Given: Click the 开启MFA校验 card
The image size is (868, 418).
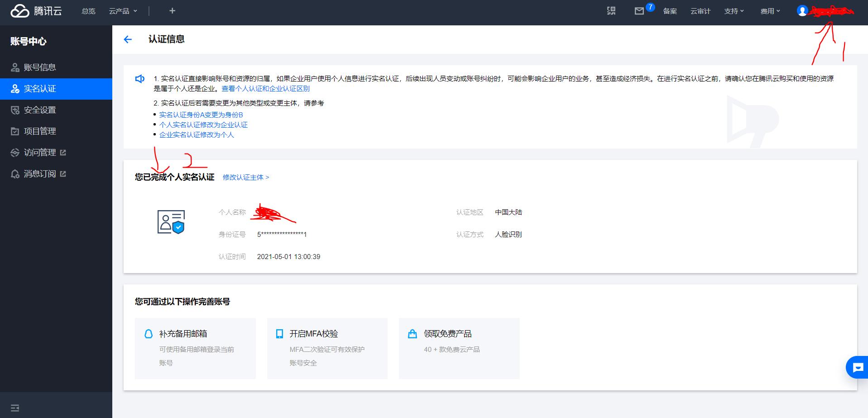Looking at the screenshot, I should click(327, 348).
